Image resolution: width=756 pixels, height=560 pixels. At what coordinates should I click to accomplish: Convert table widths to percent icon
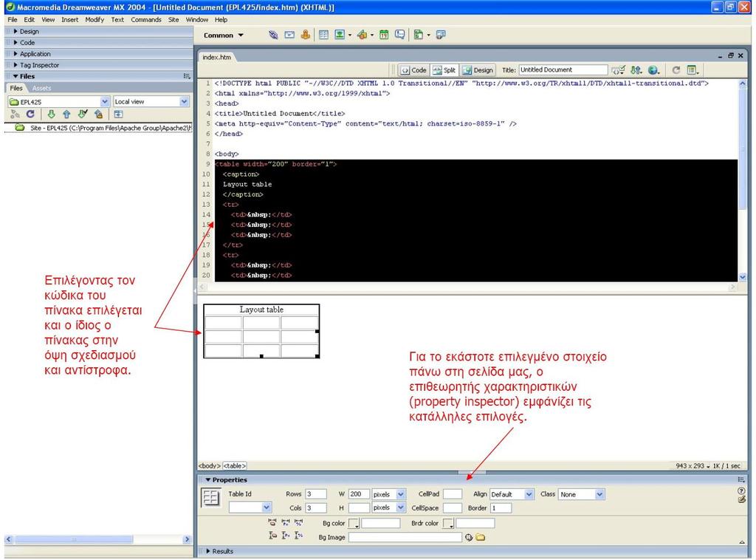[299, 522]
